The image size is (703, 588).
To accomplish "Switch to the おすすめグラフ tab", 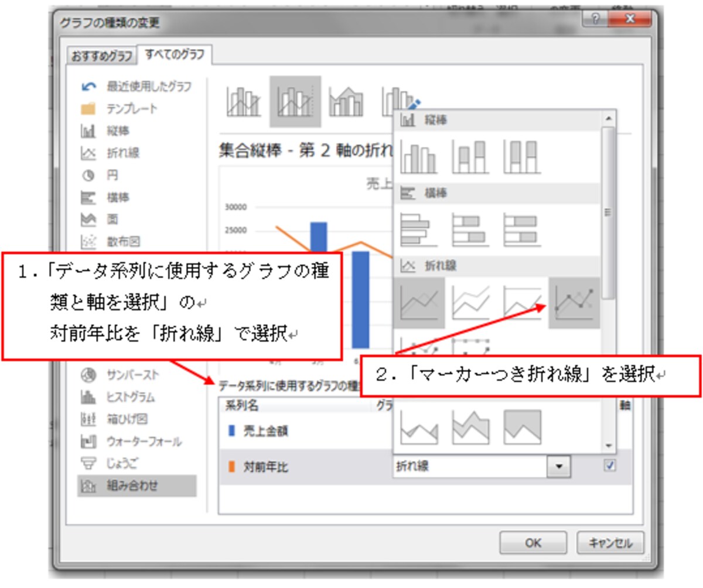I will [102, 56].
